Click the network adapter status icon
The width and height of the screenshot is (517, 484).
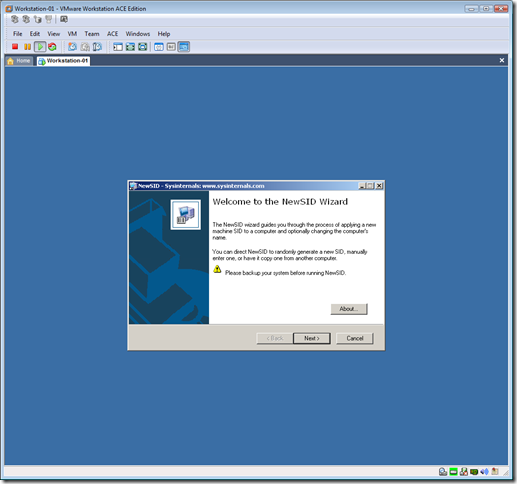(474, 471)
